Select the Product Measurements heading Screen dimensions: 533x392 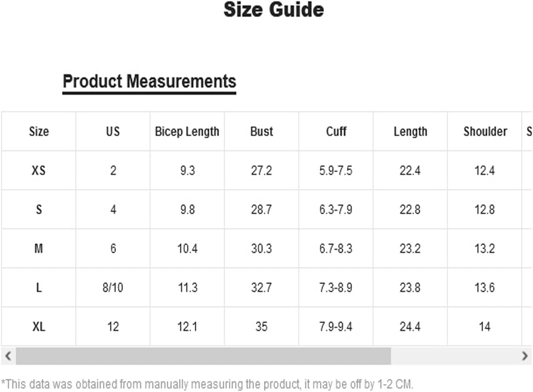tap(149, 82)
